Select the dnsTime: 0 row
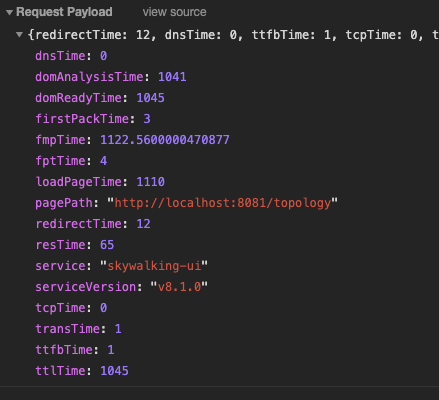Viewport: 439px width, 400px height. 71,56
